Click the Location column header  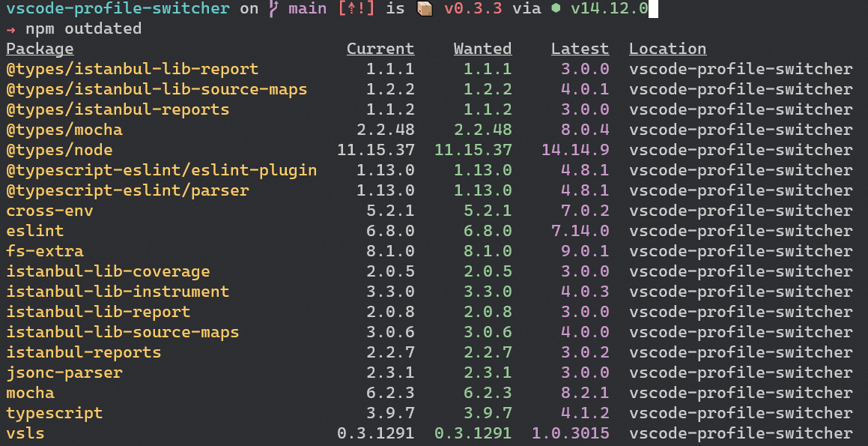point(667,49)
